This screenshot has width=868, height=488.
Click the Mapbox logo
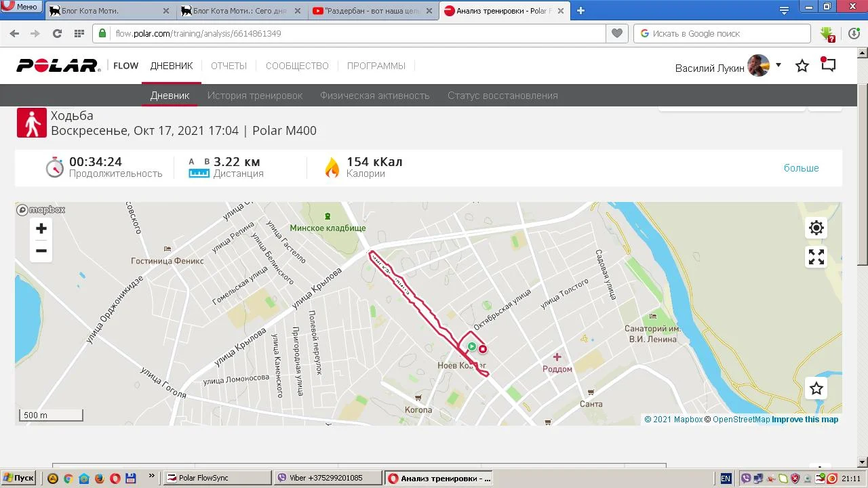point(41,210)
